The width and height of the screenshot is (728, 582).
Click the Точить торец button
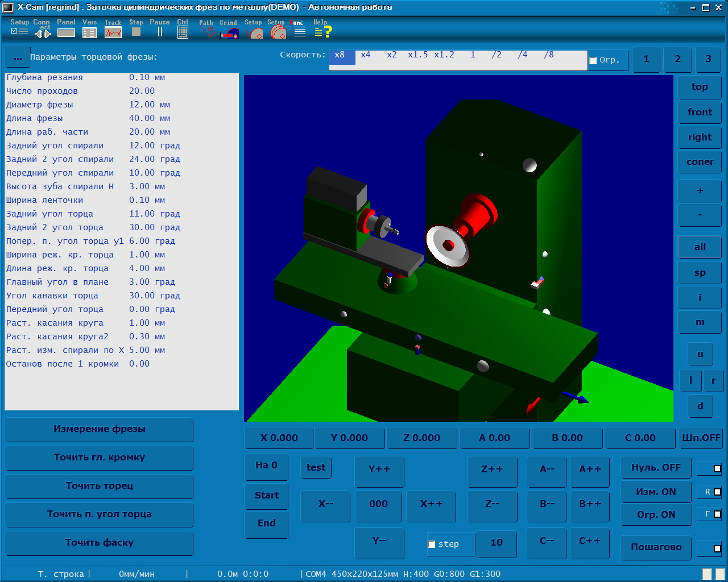[100, 487]
